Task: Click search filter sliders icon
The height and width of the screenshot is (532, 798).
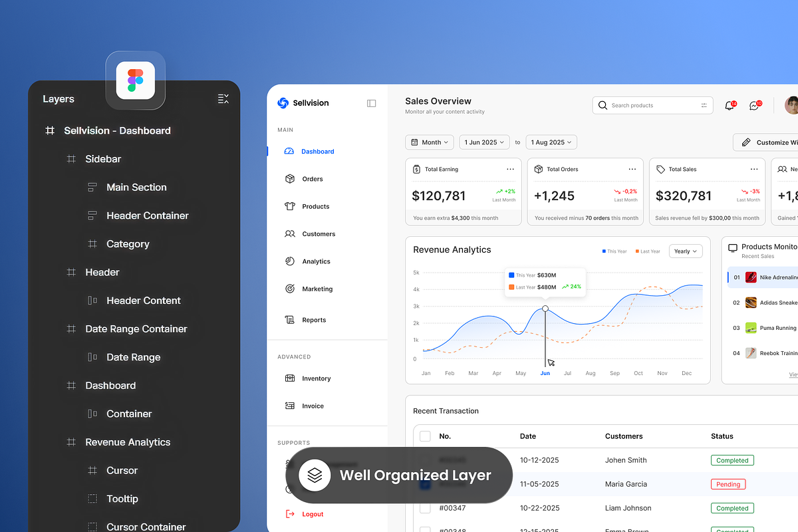Action: tap(704, 105)
